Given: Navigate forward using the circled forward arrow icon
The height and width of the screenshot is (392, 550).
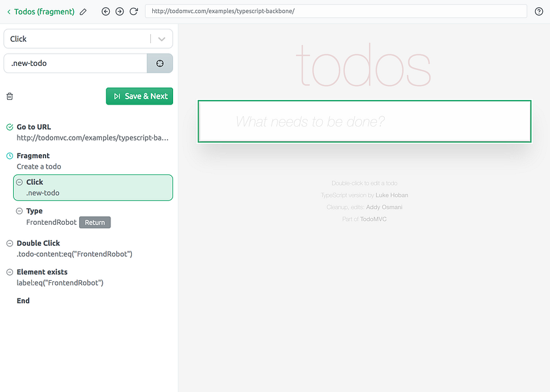Looking at the screenshot, I should pos(120,11).
